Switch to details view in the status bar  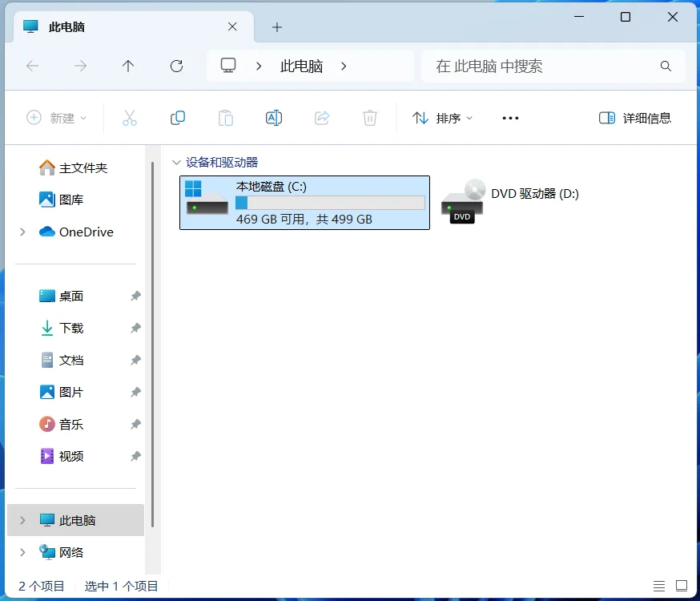pyautogui.click(x=659, y=586)
